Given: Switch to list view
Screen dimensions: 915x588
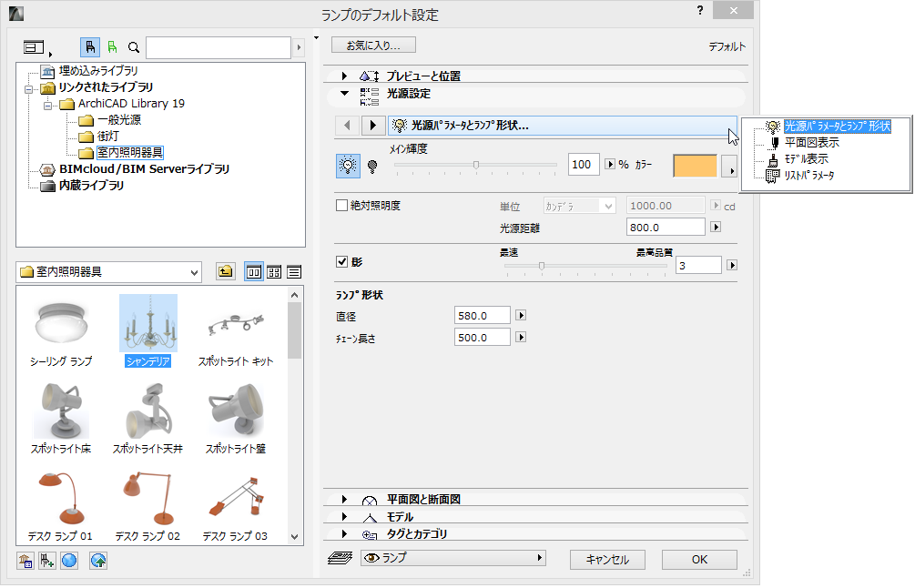Looking at the screenshot, I should 294,272.
